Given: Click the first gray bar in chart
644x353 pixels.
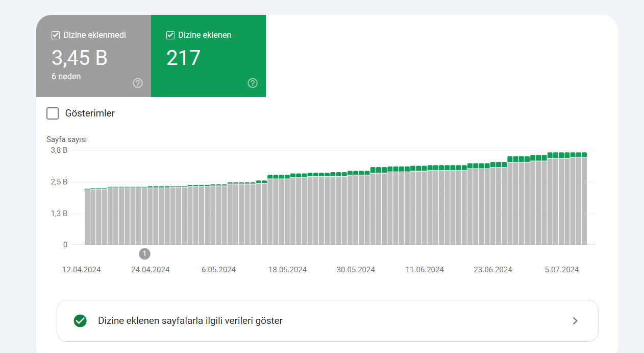Looking at the screenshot, I should 87,217.
